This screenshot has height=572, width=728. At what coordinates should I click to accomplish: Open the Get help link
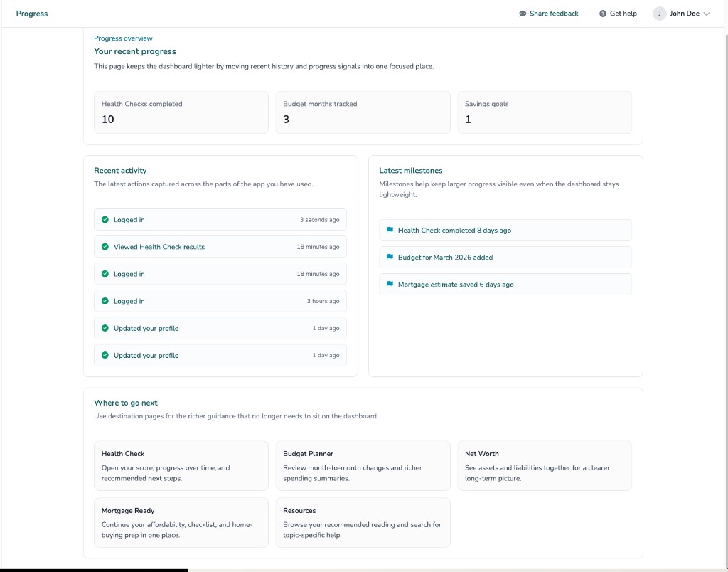tap(623, 14)
